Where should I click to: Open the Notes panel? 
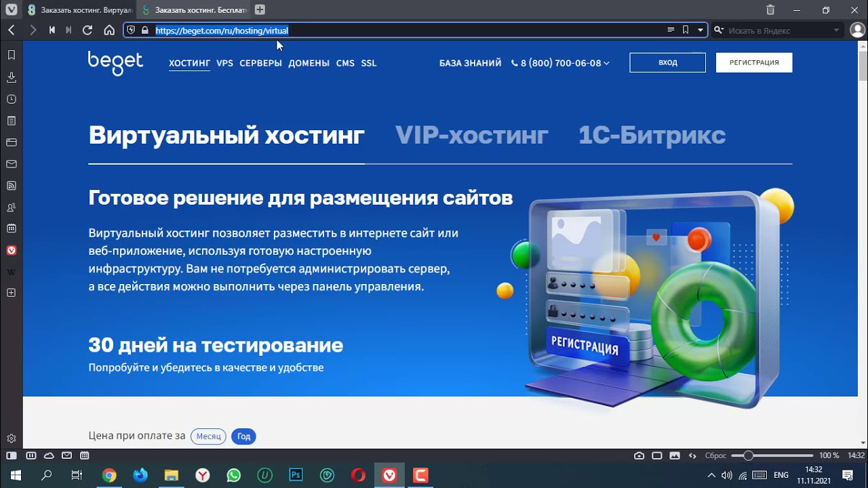click(12, 121)
